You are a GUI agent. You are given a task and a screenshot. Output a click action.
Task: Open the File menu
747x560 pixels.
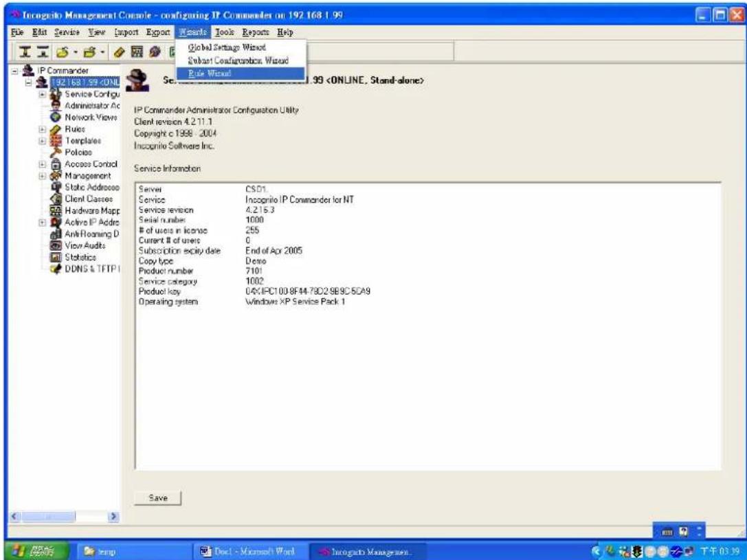click(16, 32)
